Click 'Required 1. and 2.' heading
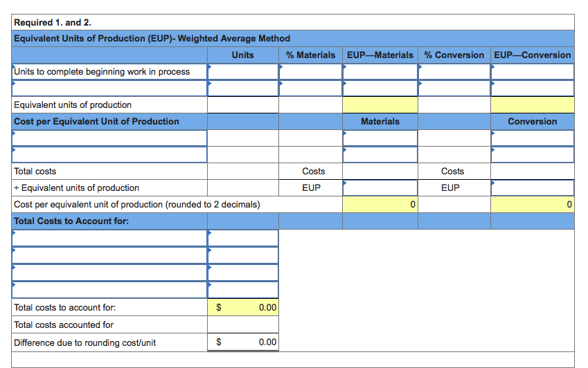 [x=53, y=22]
